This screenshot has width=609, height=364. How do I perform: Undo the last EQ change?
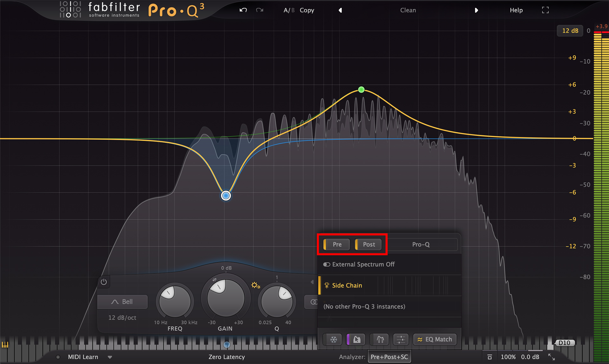(x=243, y=10)
